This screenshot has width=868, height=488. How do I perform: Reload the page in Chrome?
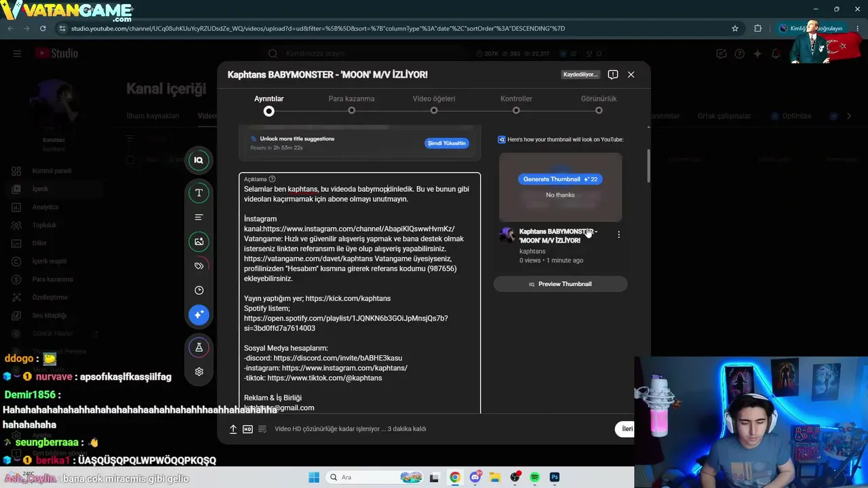point(43,28)
